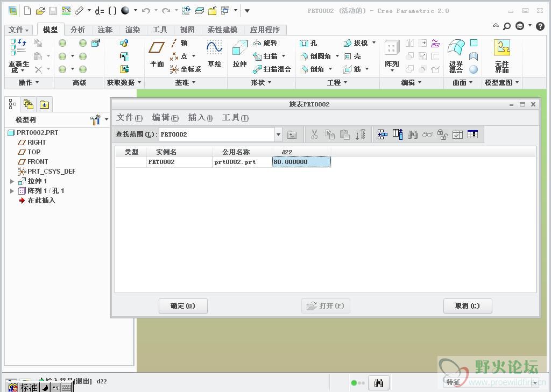
Task: Switch to the 注释 ribbon tab
Action: pos(105,30)
